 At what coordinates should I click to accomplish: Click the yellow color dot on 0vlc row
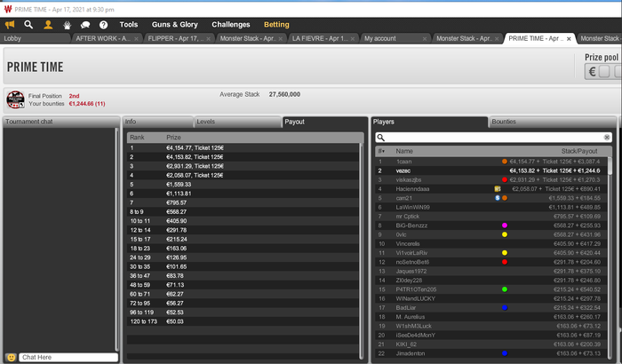[505, 234]
